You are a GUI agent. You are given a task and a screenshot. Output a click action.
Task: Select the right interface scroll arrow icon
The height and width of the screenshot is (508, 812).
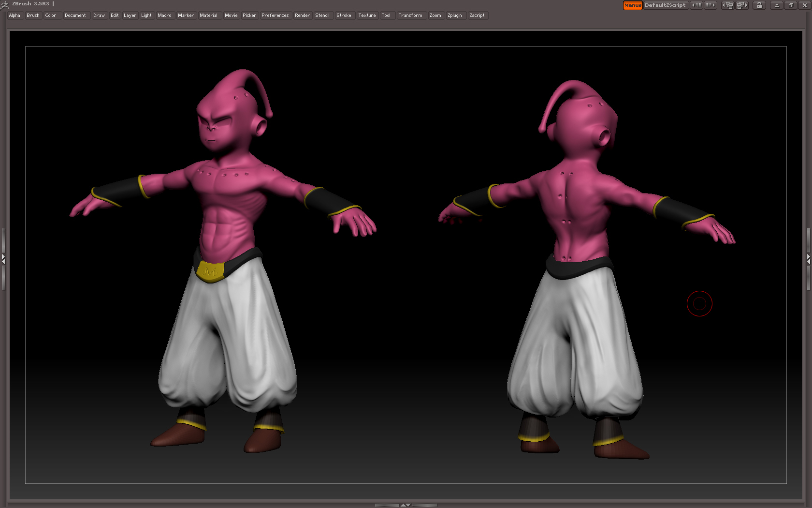click(x=710, y=5)
